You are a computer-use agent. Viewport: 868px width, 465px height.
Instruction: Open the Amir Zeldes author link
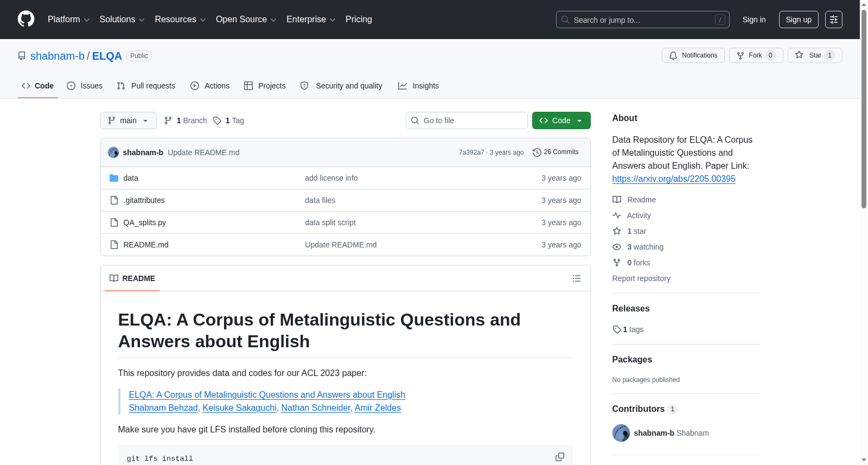(x=378, y=408)
